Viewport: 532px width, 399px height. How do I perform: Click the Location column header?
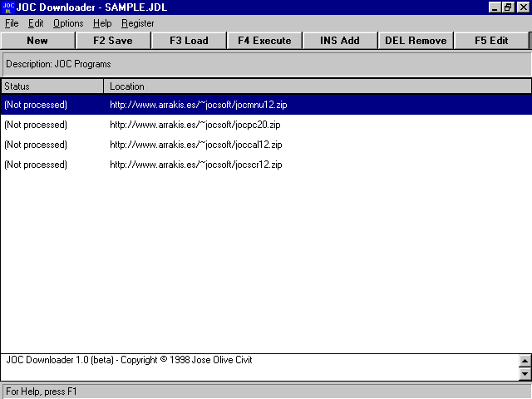tap(318, 86)
